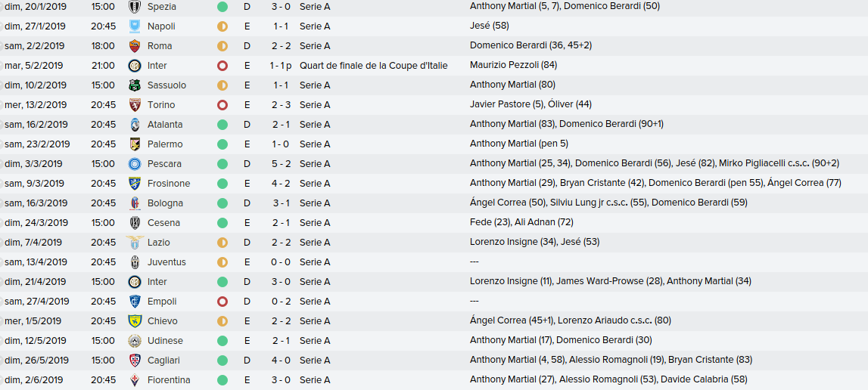The image size is (868, 390).
Task: Click the Palermo club badge icon
Action: pyautogui.click(x=134, y=144)
